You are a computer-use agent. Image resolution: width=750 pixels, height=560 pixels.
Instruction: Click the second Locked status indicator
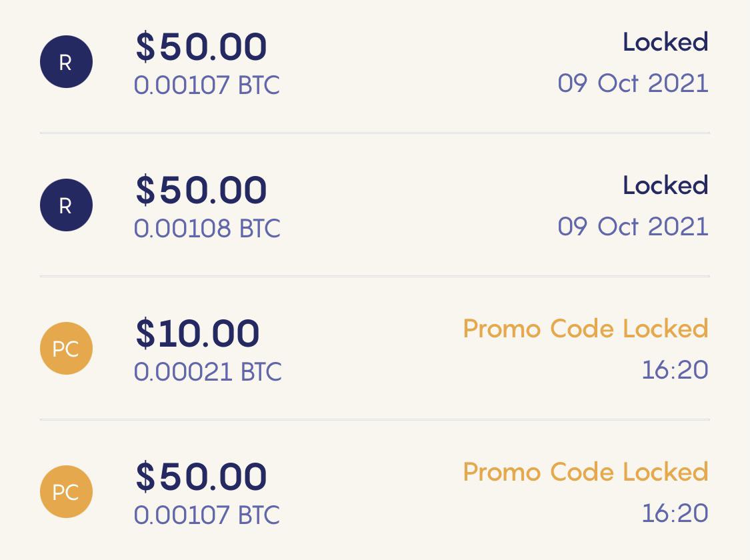coord(665,185)
